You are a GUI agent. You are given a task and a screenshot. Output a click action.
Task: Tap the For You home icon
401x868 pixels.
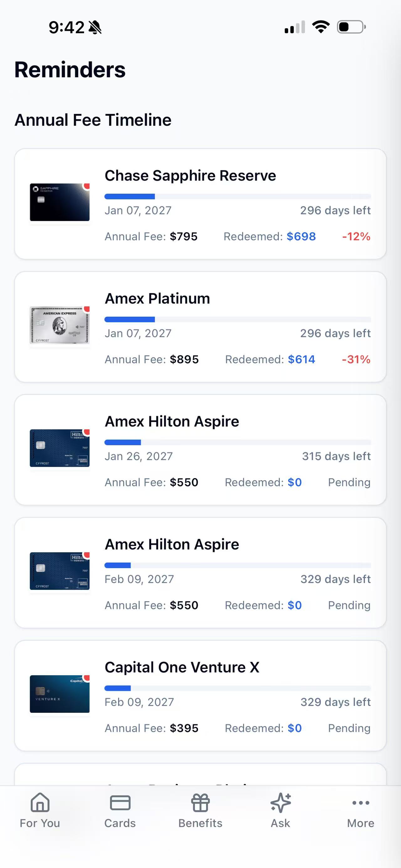(40, 802)
